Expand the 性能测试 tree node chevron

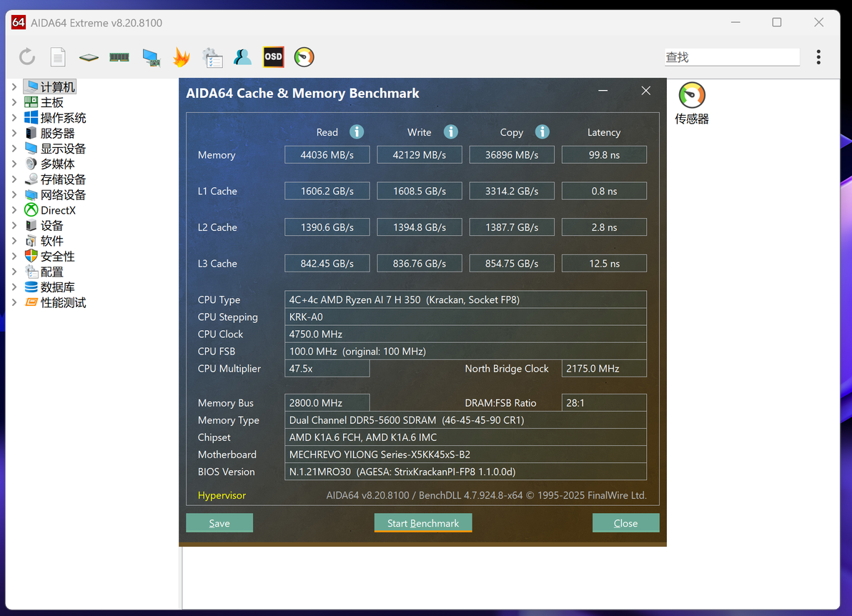click(x=14, y=302)
